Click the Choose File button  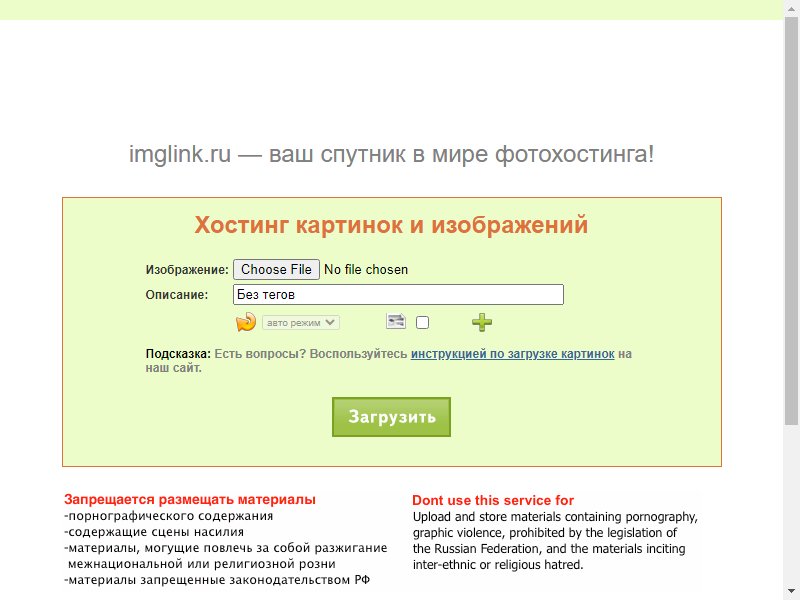276,269
